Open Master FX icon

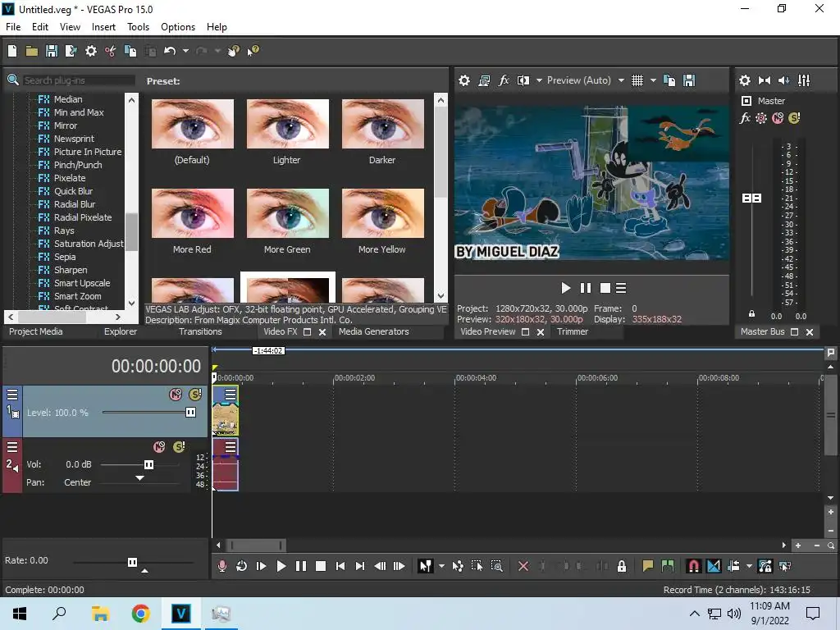745,118
